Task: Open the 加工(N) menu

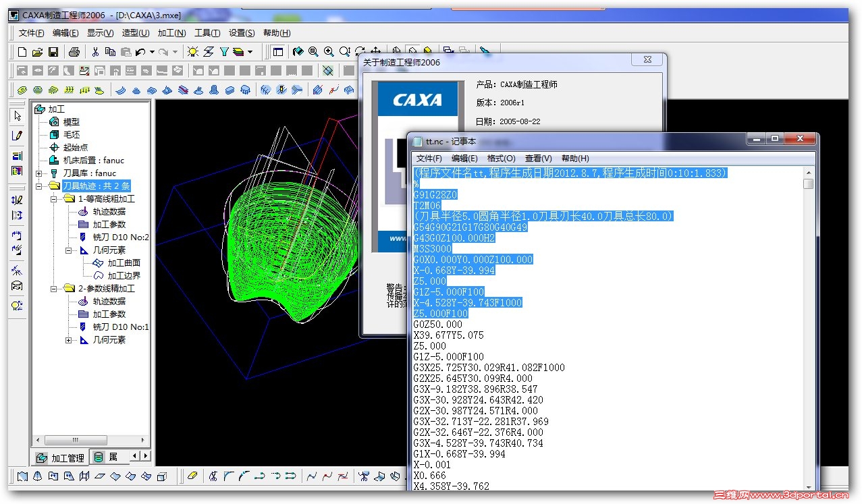Action: point(171,33)
